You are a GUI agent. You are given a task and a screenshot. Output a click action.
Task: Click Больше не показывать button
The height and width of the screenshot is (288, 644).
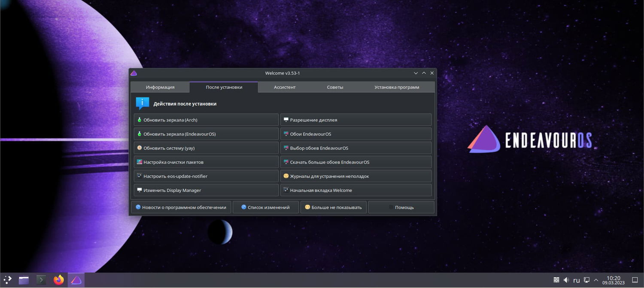[334, 207]
